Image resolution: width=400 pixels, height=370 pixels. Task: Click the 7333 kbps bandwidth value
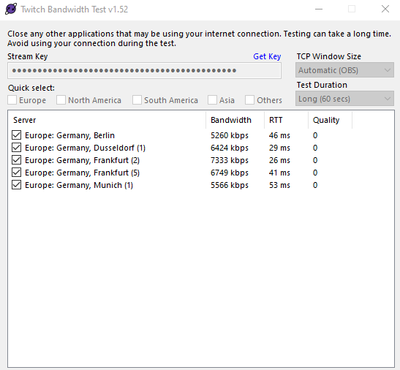[230, 160]
